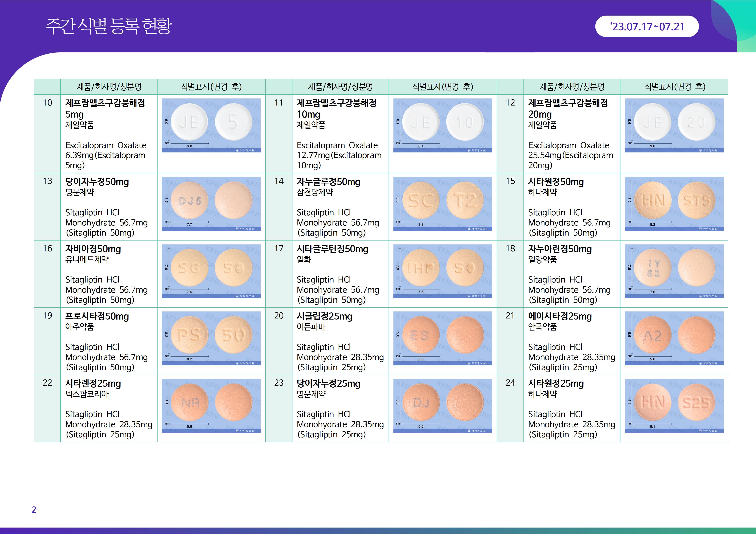Open the SG 50 pill image
The width and height of the screenshot is (756, 534).
(x=211, y=271)
